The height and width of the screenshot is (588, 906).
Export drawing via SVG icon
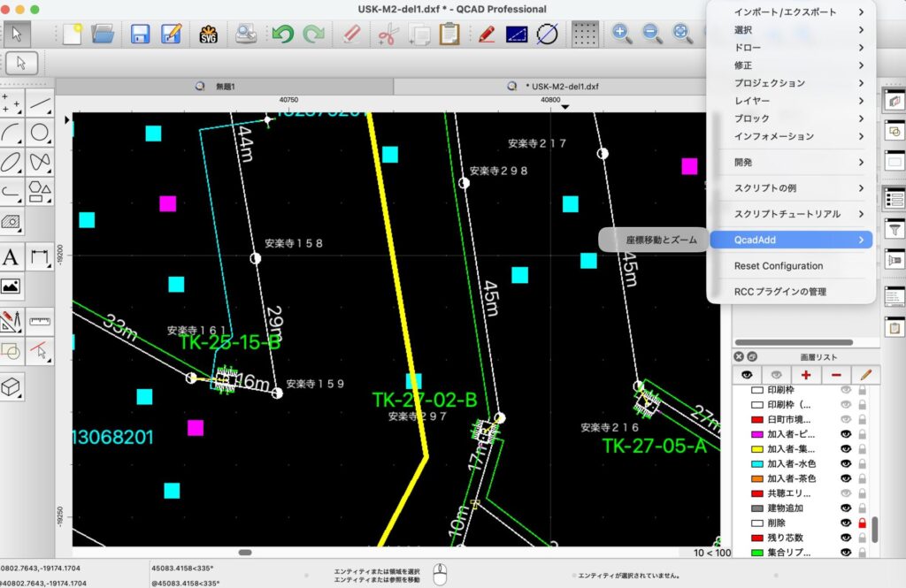pos(208,34)
